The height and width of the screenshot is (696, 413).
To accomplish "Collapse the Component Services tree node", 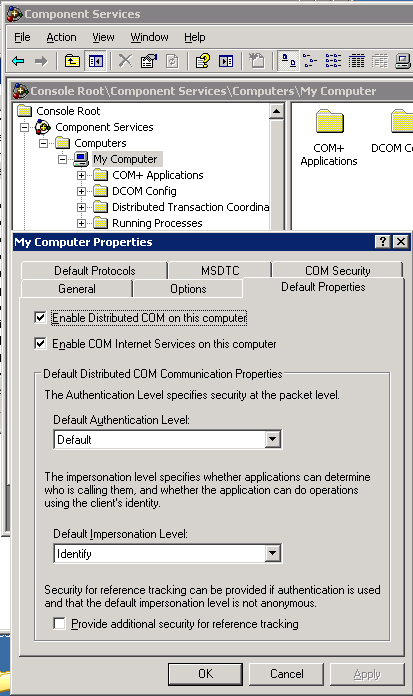I will click(x=24, y=127).
